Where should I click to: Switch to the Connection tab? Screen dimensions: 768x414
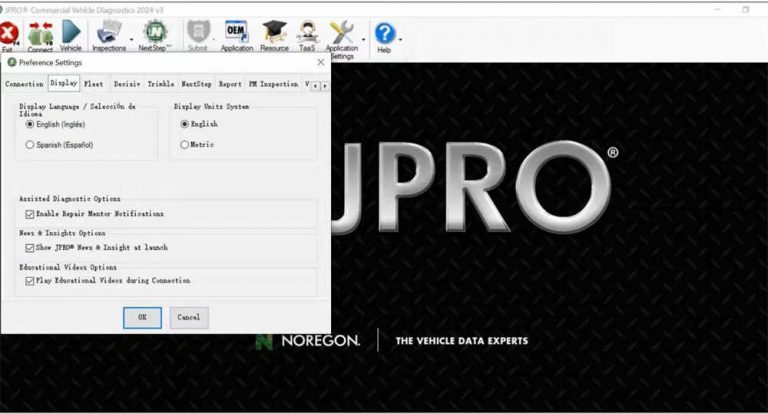coord(24,85)
